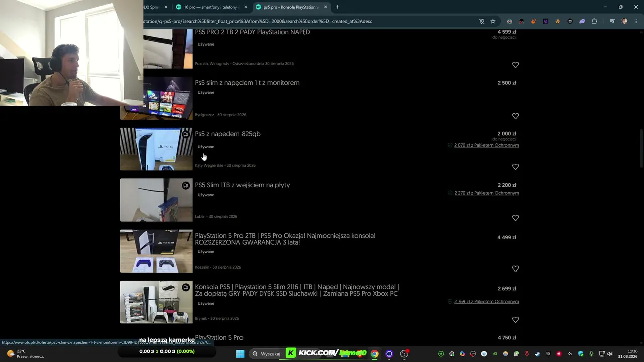Screen dimensions: 644x362
Task: Open listing 'Ps5 z napedem 825gb'
Action: [227, 134]
